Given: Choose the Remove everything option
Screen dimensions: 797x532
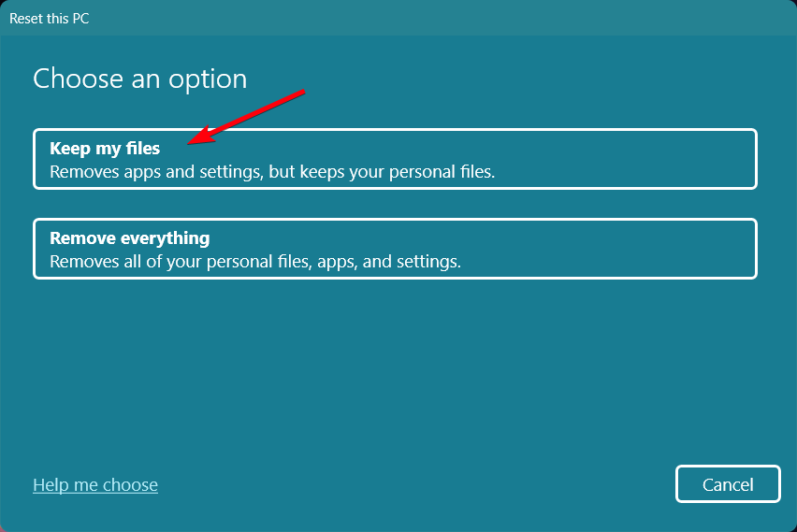Looking at the screenshot, I should click(394, 249).
